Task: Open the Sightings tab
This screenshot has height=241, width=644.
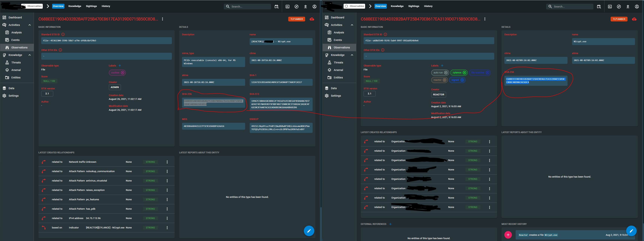Action: click(91, 6)
